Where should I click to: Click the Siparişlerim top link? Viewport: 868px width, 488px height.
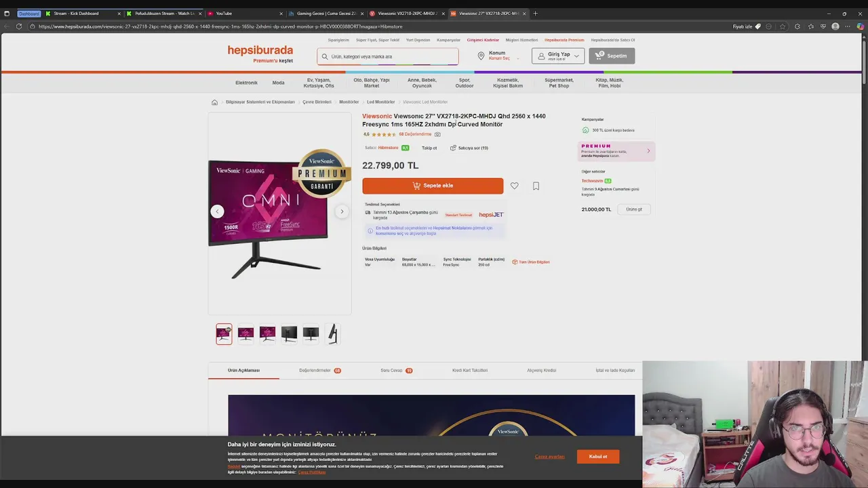click(338, 40)
